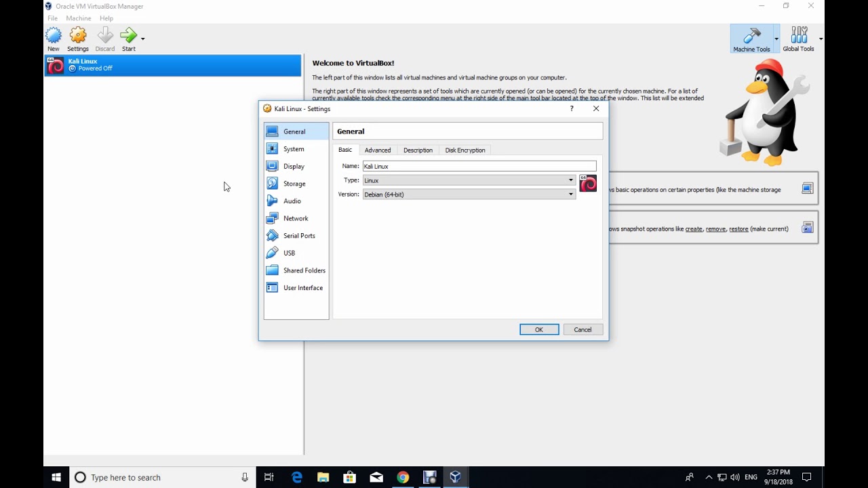Click the OK button in Settings
Screen dimensions: 868x488
coord(539,329)
